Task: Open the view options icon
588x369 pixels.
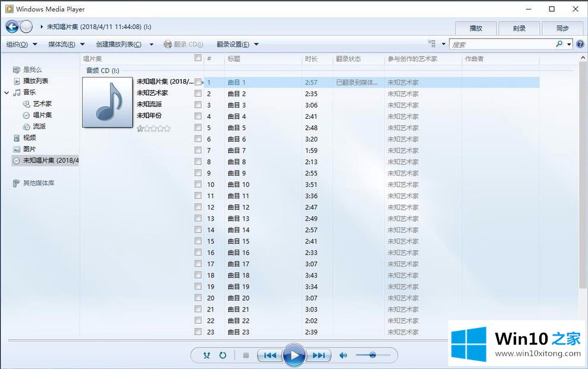Action: tap(432, 44)
